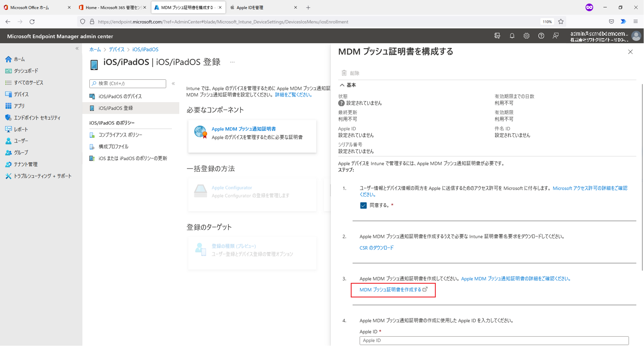This screenshot has width=644, height=346.
Task: Click the Pocket save icon
Action: pos(611,22)
